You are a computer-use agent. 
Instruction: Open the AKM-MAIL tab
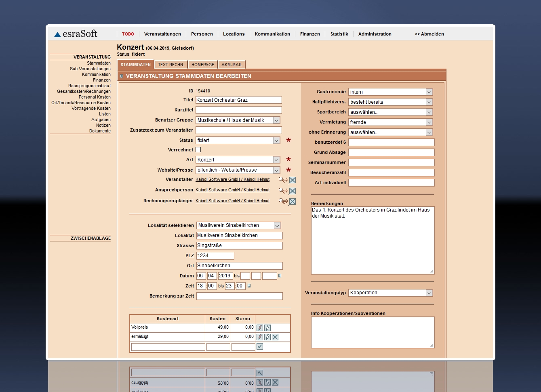tap(232, 65)
